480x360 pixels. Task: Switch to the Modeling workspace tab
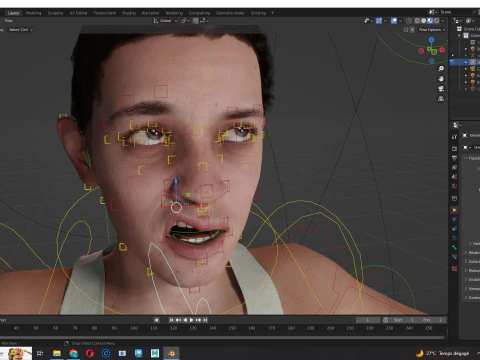pyautogui.click(x=33, y=13)
